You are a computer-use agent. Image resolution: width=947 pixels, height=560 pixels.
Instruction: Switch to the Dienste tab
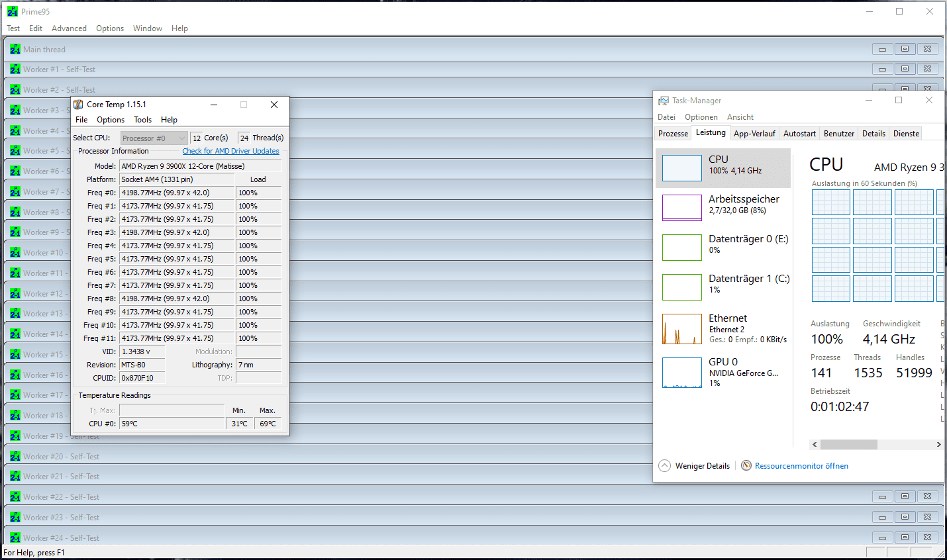point(906,134)
